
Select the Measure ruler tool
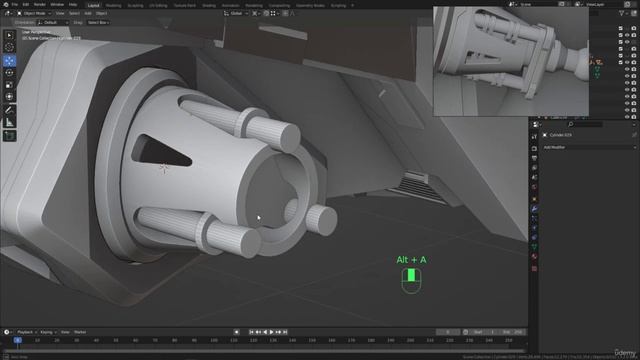[9, 122]
